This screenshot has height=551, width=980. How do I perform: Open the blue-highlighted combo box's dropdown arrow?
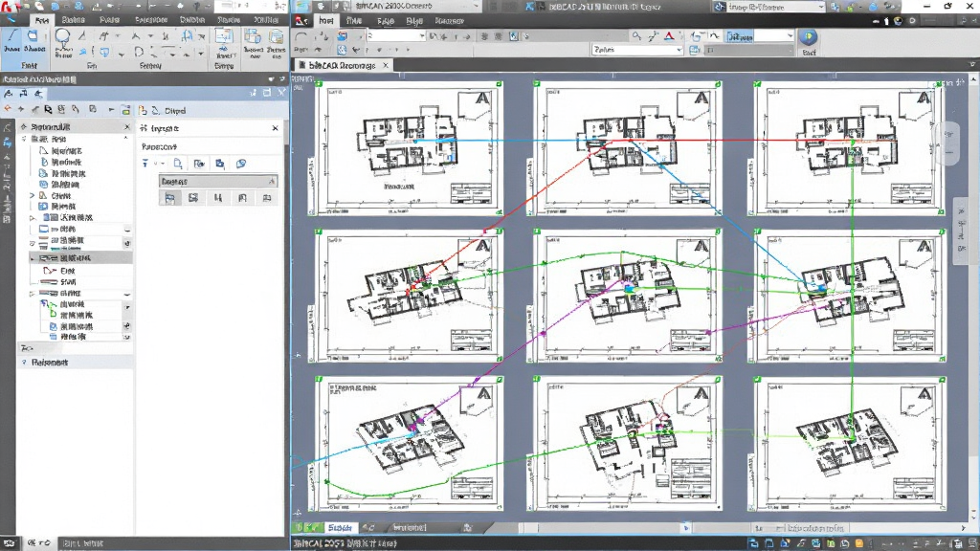click(790, 36)
